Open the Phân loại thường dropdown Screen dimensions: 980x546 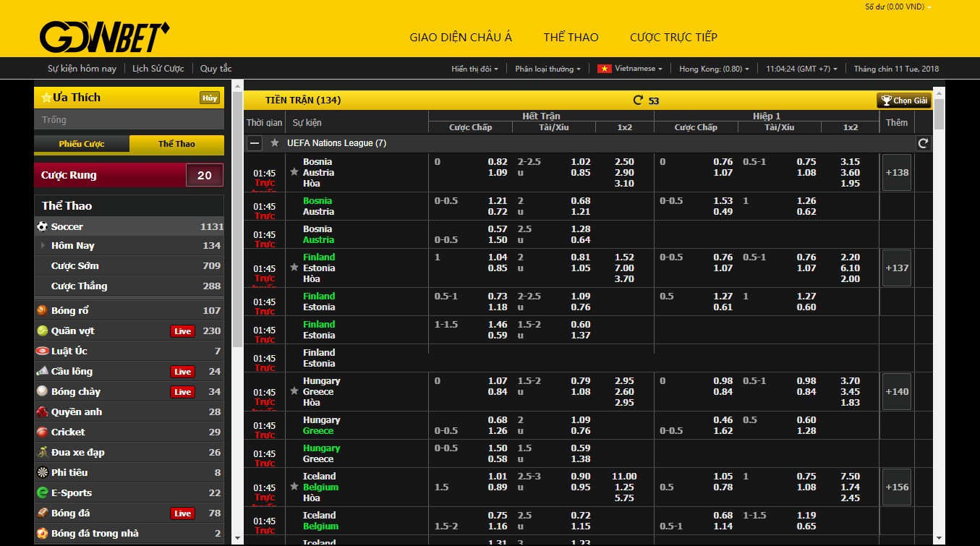(x=548, y=69)
